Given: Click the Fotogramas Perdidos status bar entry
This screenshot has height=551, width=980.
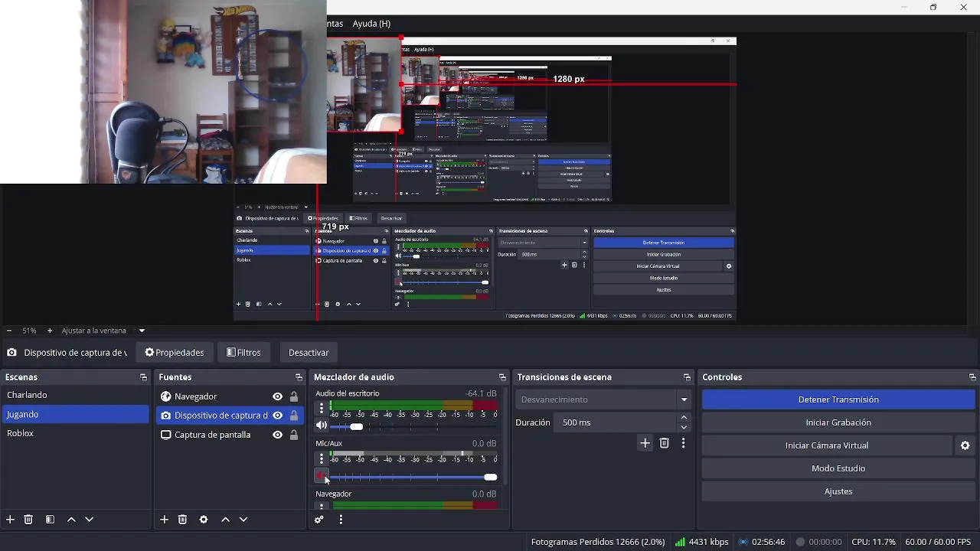Looking at the screenshot, I should tap(598, 542).
